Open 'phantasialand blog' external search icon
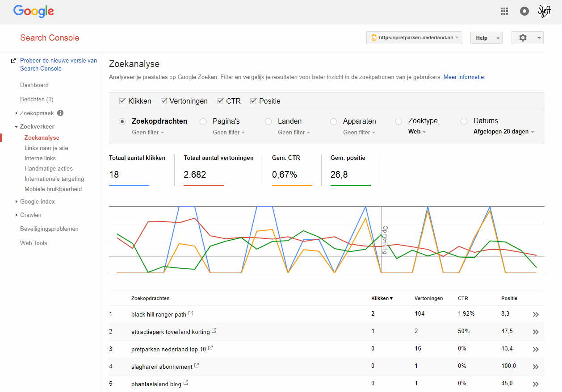Viewport: 562px width, 392px height. pyautogui.click(x=186, y=383)
